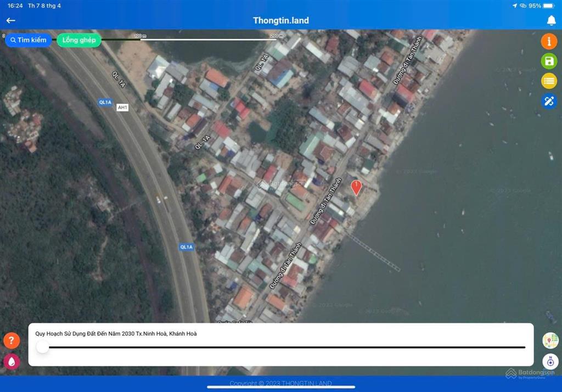The height and width of the screenshot is (392, 562).
Task: Click the Thongtin.land title
Action: pyautogui.click(x=281, y=20)
